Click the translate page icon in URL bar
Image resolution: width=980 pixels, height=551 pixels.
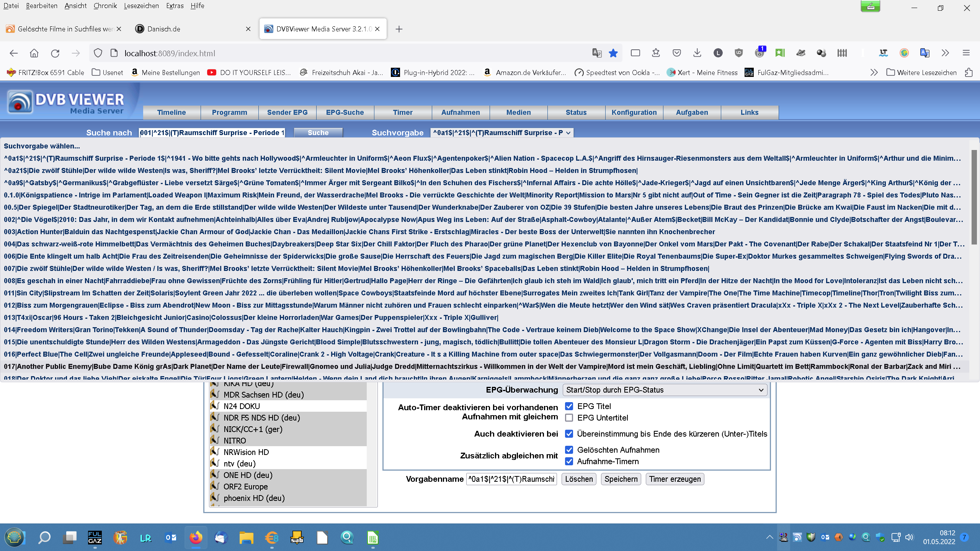tap(597, 53)
